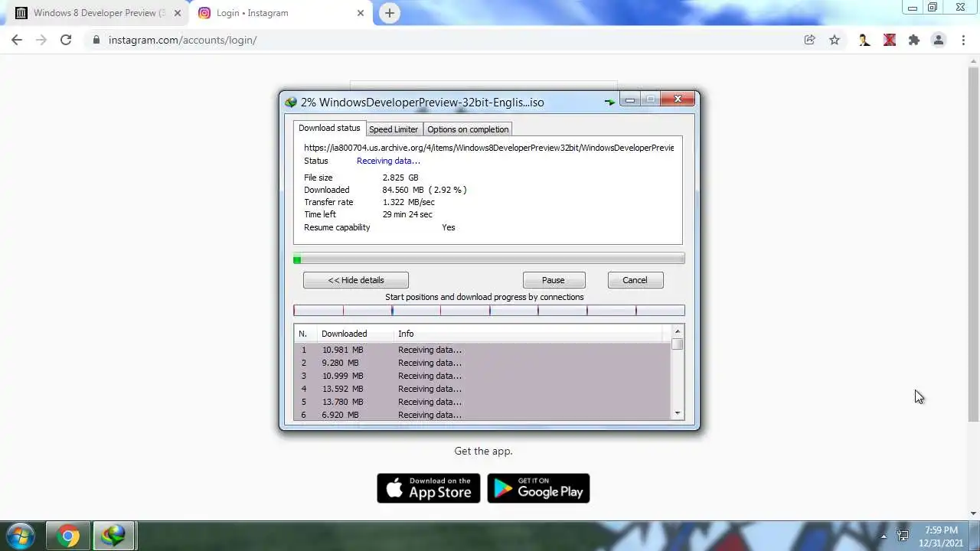Sort by Downloaded column header
Viewport: 980px width, 551px height.
[x=355, y=334]
